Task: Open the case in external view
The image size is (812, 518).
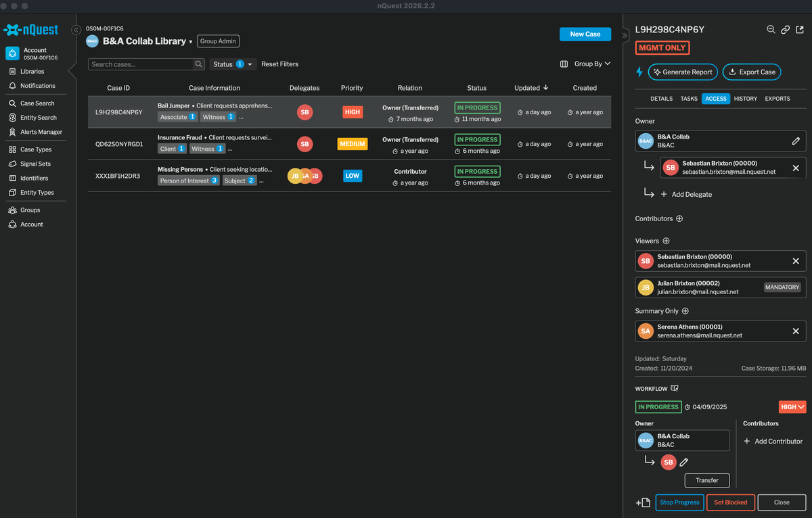Action: pos(801,30)
